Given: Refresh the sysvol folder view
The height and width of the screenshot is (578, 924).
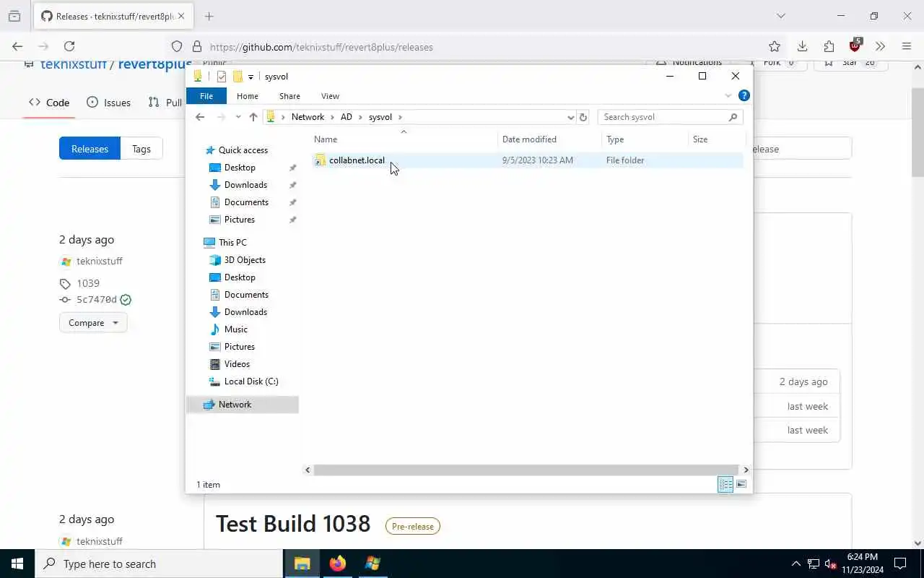Looking at the screenshot, I should (583, 117).
